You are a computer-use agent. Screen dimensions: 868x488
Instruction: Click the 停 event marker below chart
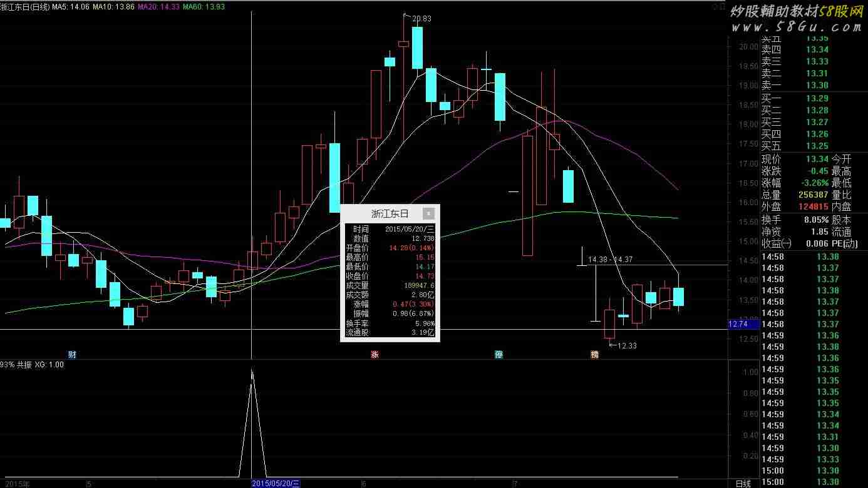click(x=499, y=355)
